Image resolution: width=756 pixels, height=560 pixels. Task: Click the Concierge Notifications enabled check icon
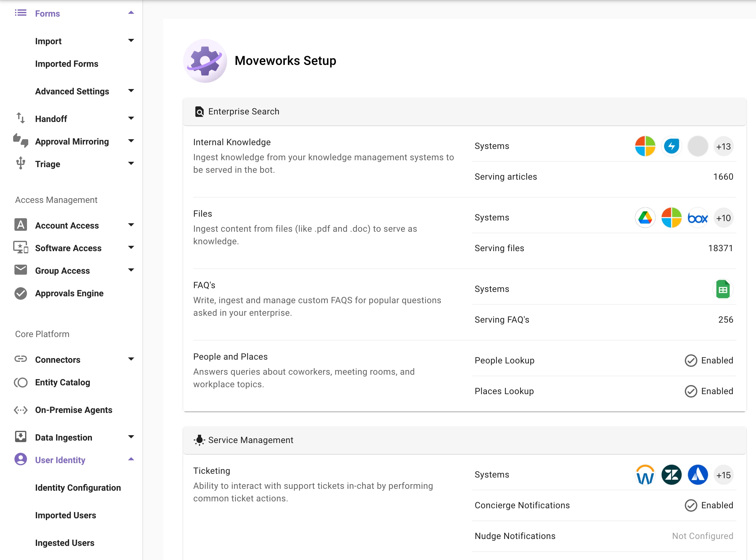691,505
